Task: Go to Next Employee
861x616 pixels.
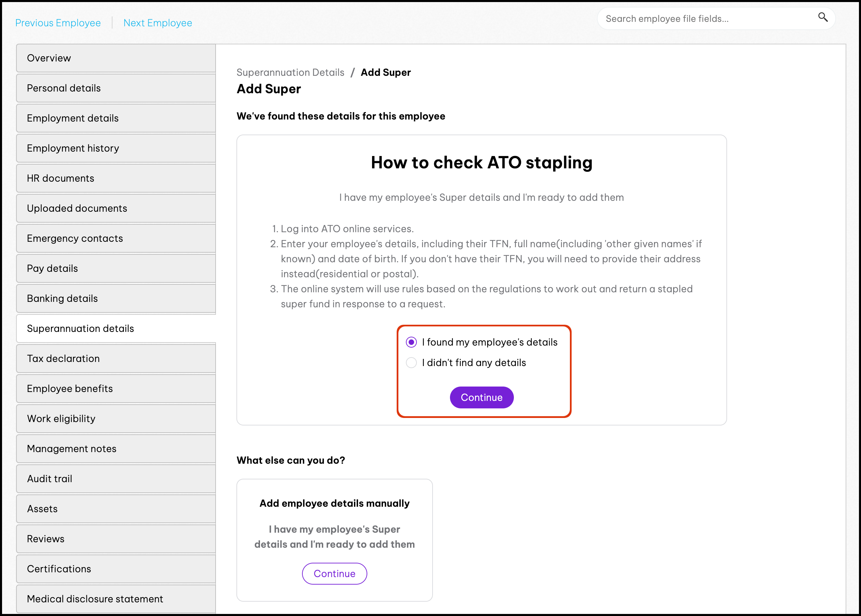Action: coord(158,23)
